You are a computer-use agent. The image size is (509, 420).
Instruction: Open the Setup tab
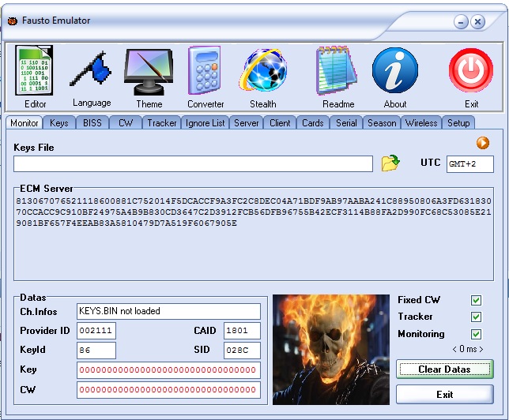458,123
